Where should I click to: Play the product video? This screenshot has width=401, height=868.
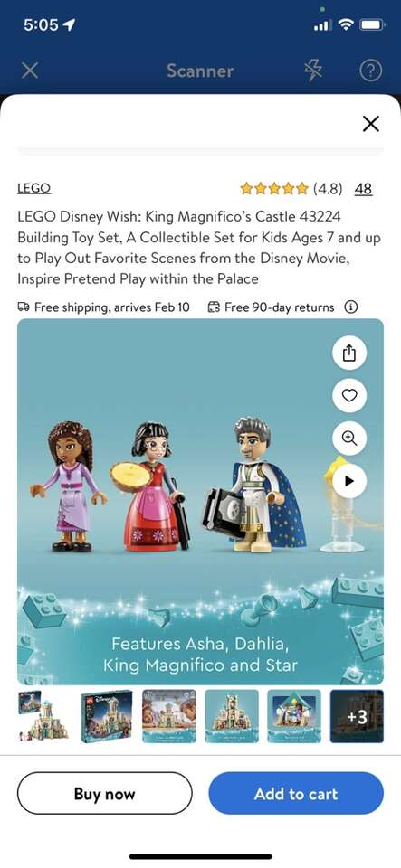coord(348,480)
